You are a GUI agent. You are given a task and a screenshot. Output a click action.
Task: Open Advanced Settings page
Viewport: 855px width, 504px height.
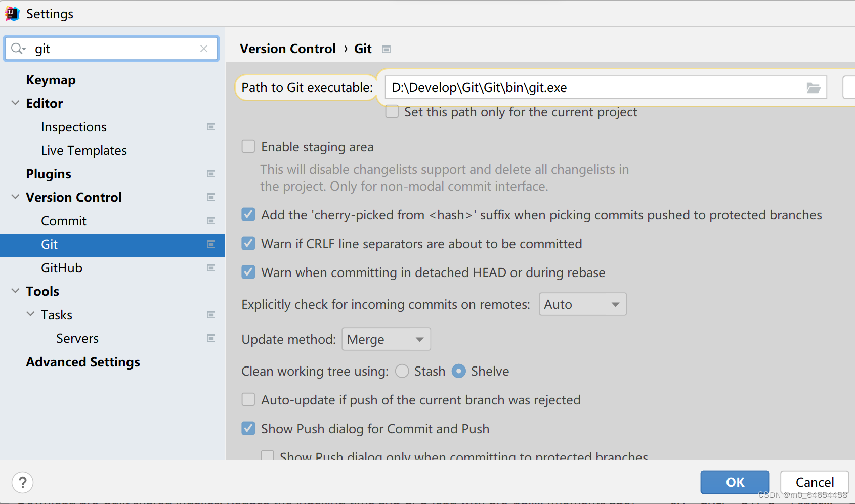pos(83,362)
